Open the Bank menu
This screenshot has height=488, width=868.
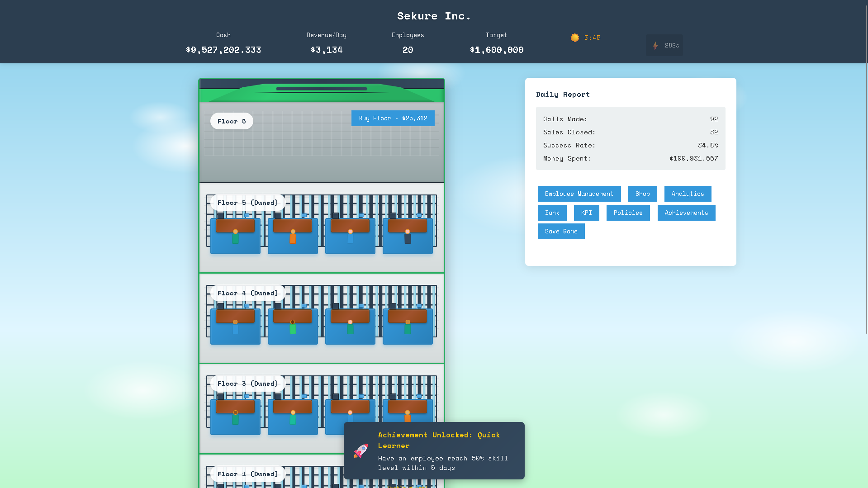point(552,213)
